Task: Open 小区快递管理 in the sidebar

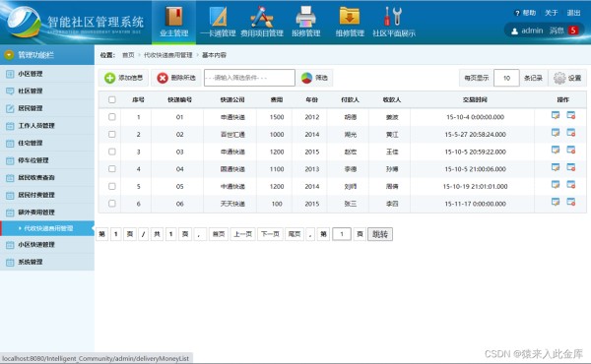Action: tap(47, 245)
